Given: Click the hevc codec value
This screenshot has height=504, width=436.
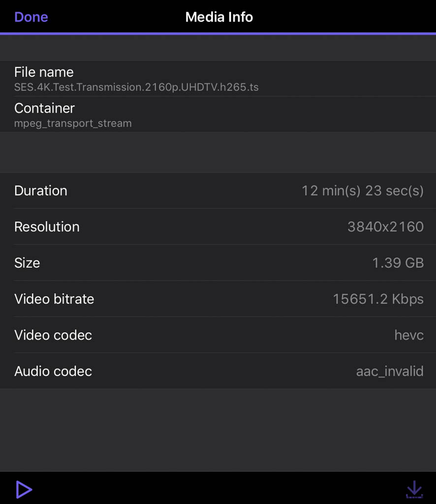Looking at the screenshot, I should [409, 335].
